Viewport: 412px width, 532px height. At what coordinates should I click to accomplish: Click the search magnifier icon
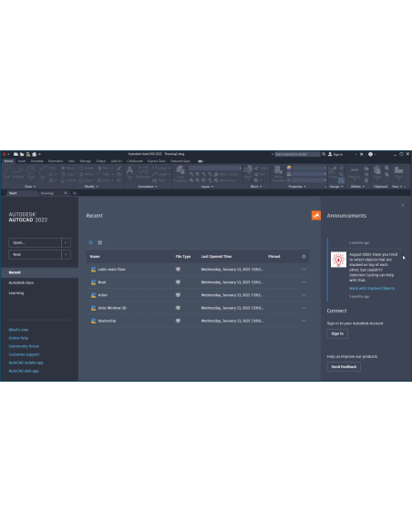[x=324, y=154]
